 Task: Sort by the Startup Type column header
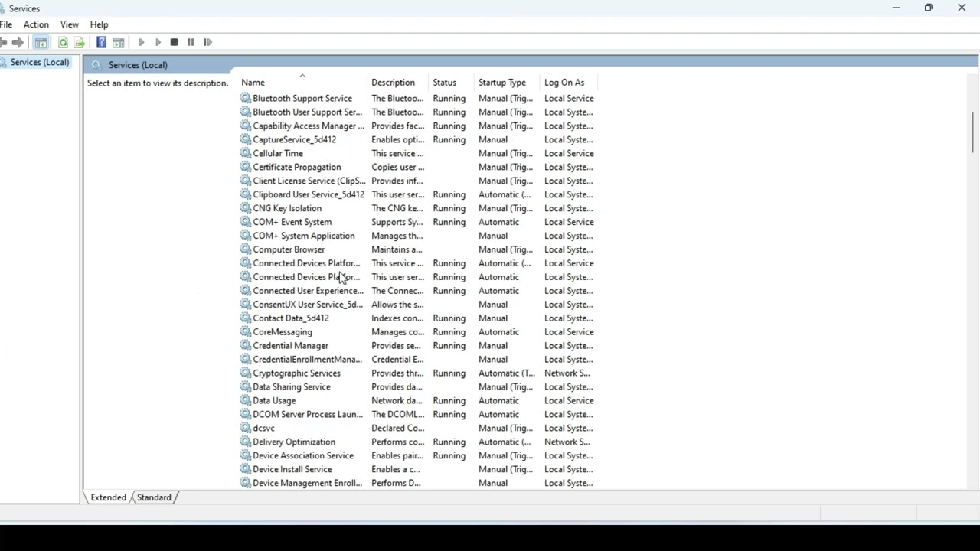tap(507, 83)
